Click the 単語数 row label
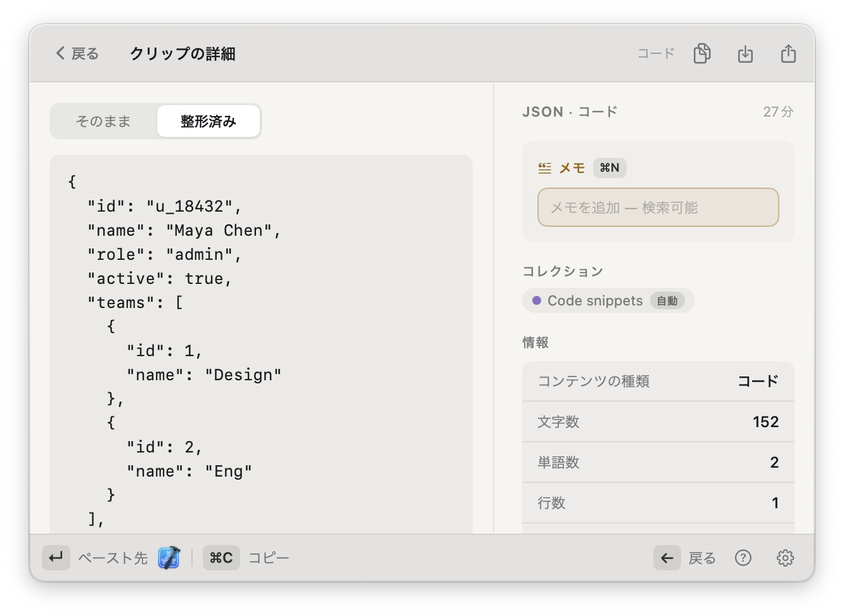844x616 pixels. click(x=558, y=462)
